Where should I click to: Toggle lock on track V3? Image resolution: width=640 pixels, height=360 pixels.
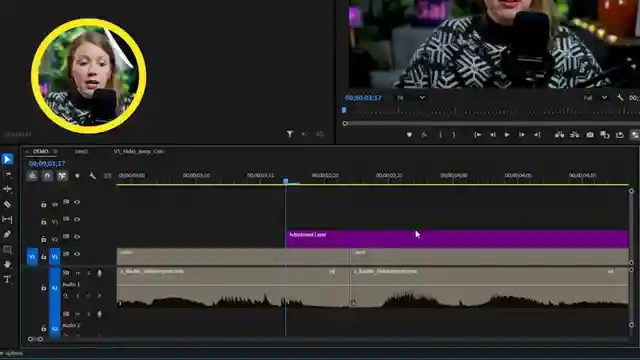[x=44, y=222]
